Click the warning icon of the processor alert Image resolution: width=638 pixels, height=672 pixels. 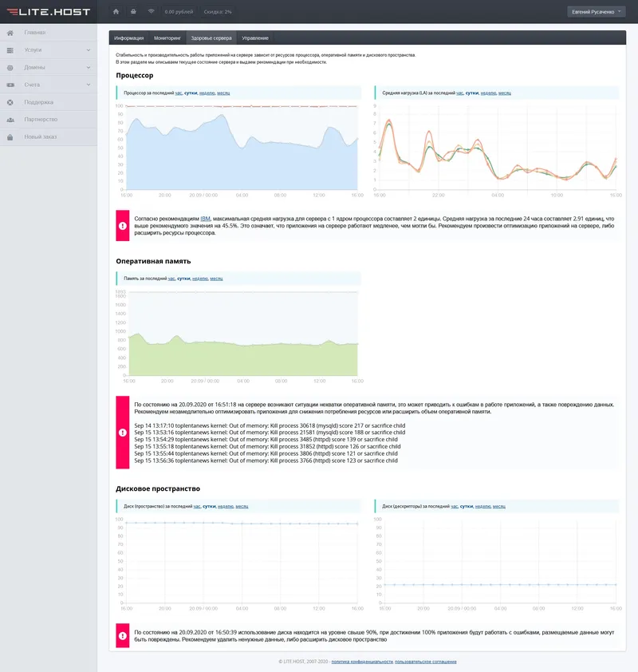click(x=123, y=225)
